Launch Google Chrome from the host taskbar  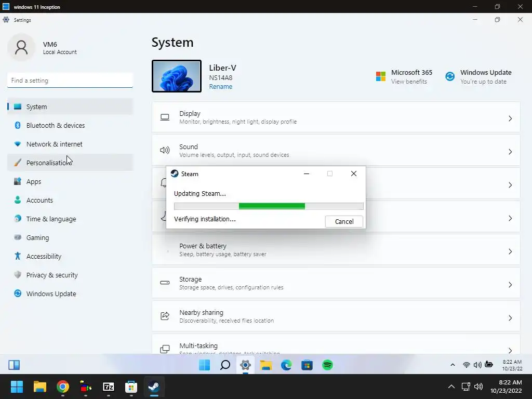63,387
